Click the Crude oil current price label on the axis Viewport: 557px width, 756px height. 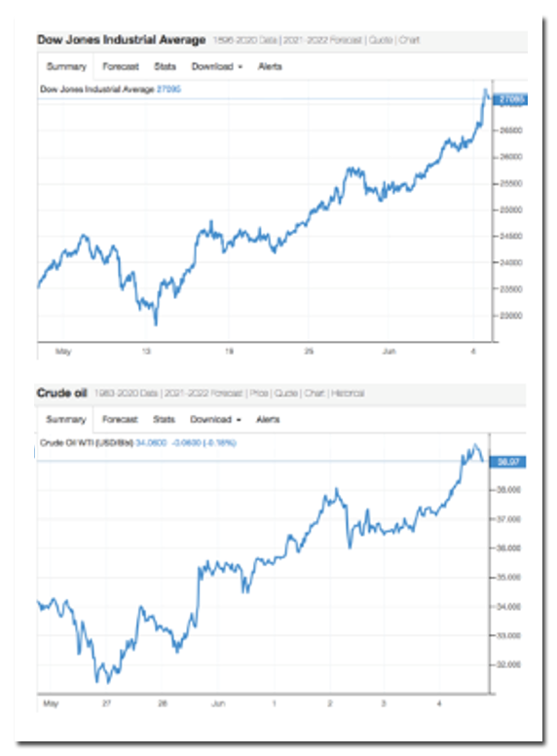point(508,462)
